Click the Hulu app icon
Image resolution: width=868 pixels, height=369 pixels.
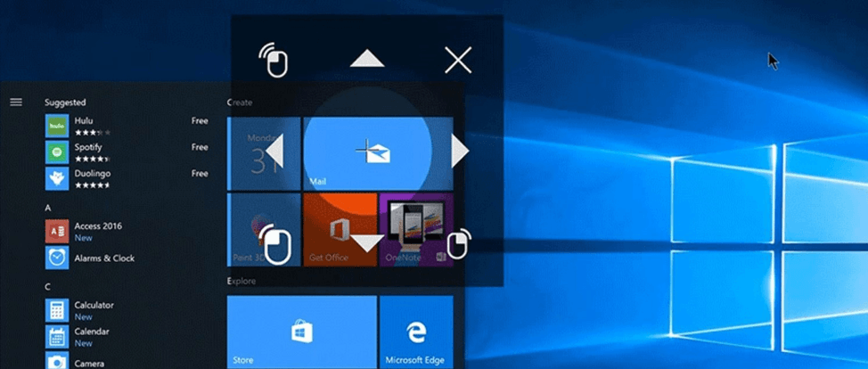[57, 126]
